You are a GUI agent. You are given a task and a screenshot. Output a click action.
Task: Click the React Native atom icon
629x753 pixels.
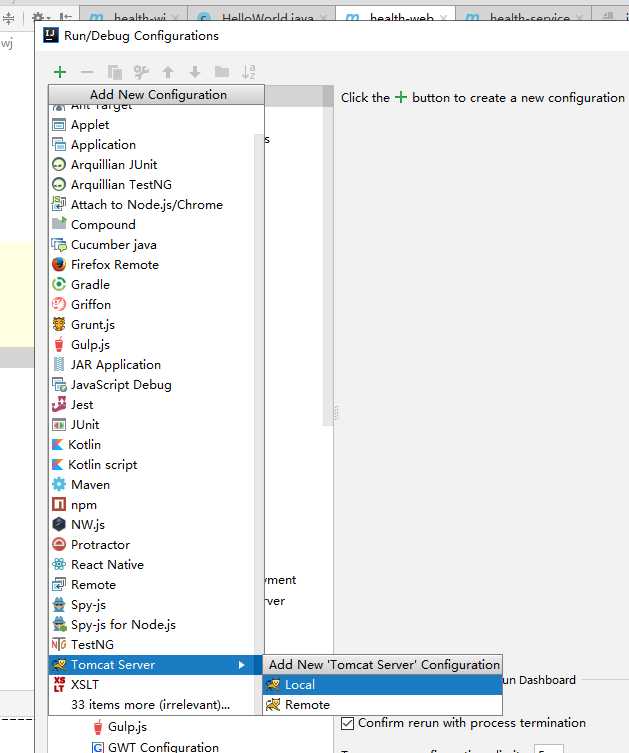tap(59, 565)
